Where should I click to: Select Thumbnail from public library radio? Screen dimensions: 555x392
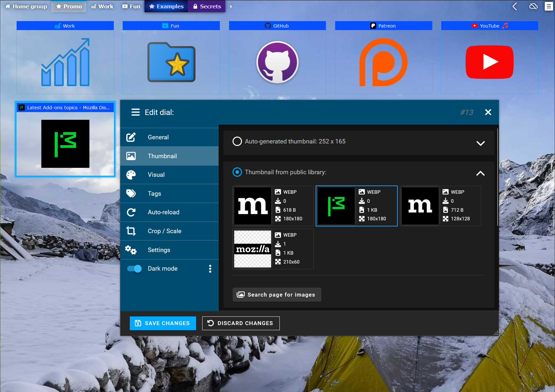coord(237,172)
